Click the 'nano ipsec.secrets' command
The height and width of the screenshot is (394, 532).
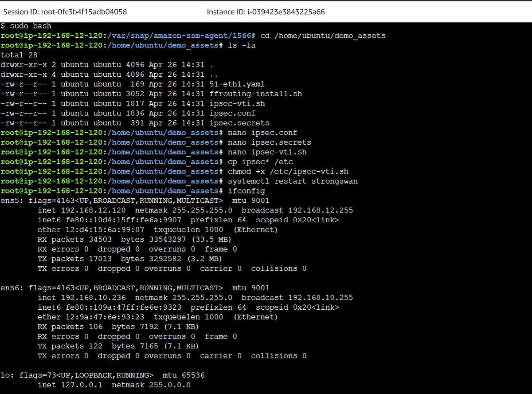[270, 142]
